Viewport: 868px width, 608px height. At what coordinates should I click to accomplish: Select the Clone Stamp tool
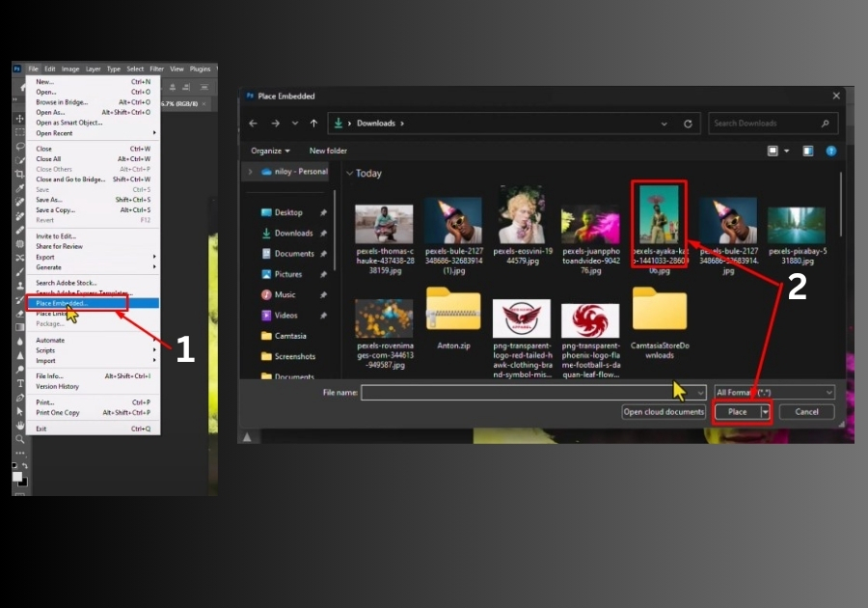click(20, 286)
